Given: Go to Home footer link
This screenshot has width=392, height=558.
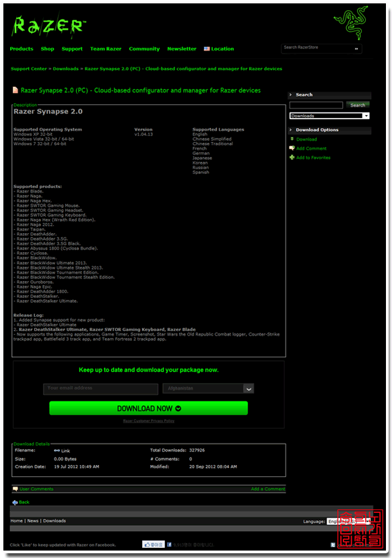Looking at the screenshot, I should tap(16, 521).
